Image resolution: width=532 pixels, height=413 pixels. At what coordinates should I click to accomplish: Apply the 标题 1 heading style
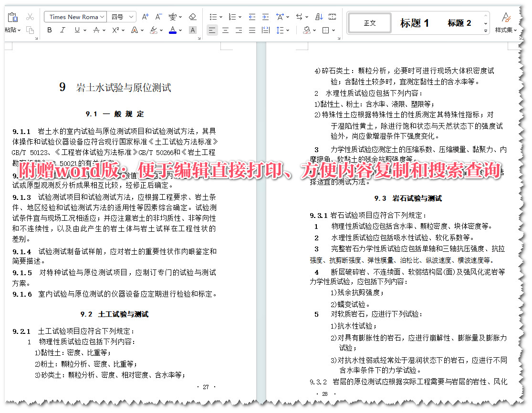(416, 22)
